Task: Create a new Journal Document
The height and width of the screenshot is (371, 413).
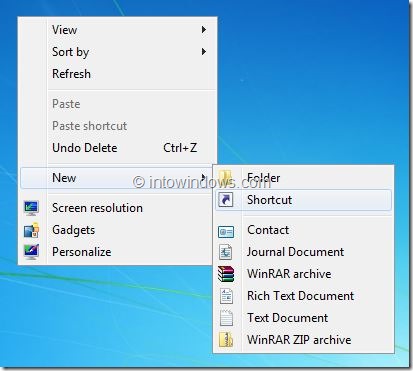Action: [x=303, y=252]
